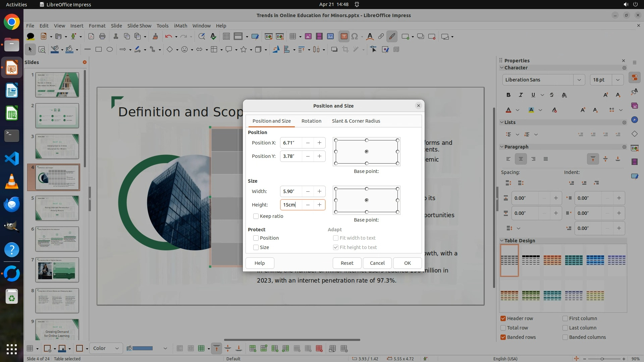Click the Italic formatting icon
The width and height of the screenshot is (644, 362).
(x=521, y=95)
